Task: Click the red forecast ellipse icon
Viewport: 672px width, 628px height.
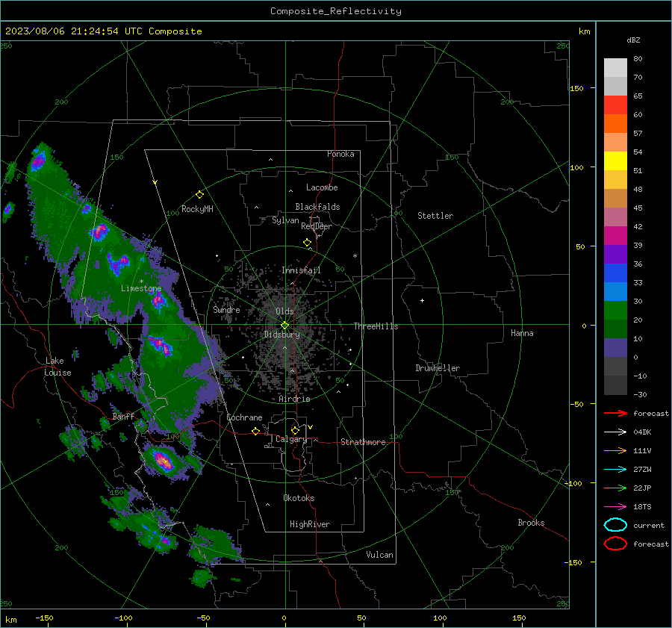Action: tap(615, 544)
